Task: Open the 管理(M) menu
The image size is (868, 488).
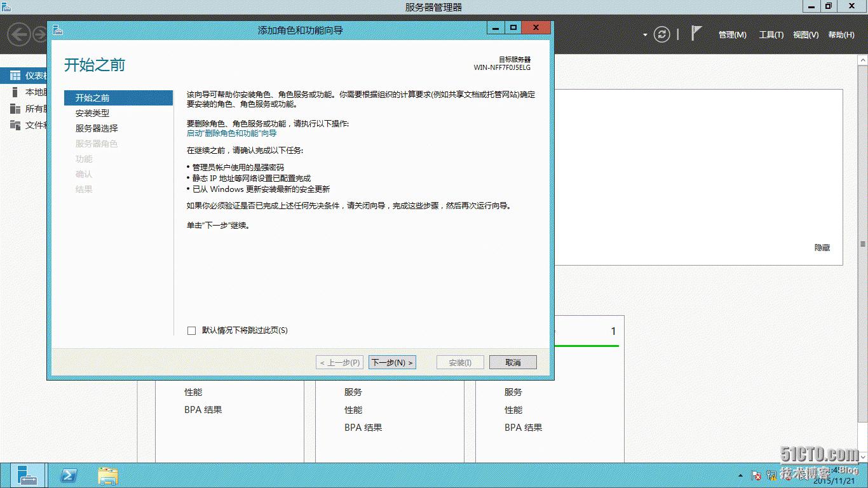Action: [x=732, y=35]
